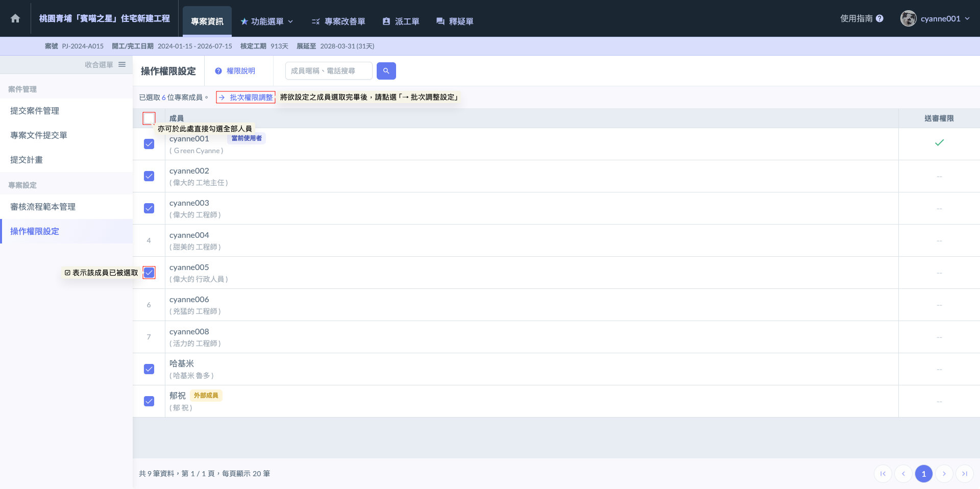The height and width of the screenshot is (489, 980).
Task: Select row 4 cyanne004
Action: coord(149,240)
